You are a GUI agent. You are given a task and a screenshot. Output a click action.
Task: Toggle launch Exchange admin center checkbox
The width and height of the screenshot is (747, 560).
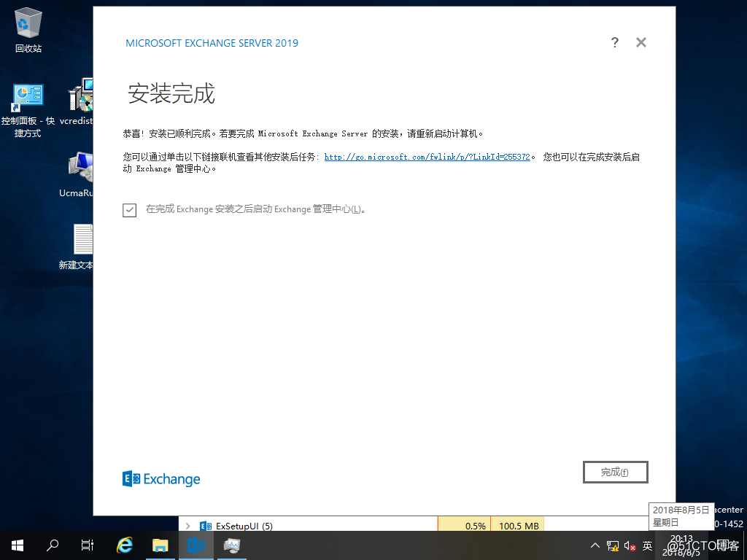(x=130, y=210)
